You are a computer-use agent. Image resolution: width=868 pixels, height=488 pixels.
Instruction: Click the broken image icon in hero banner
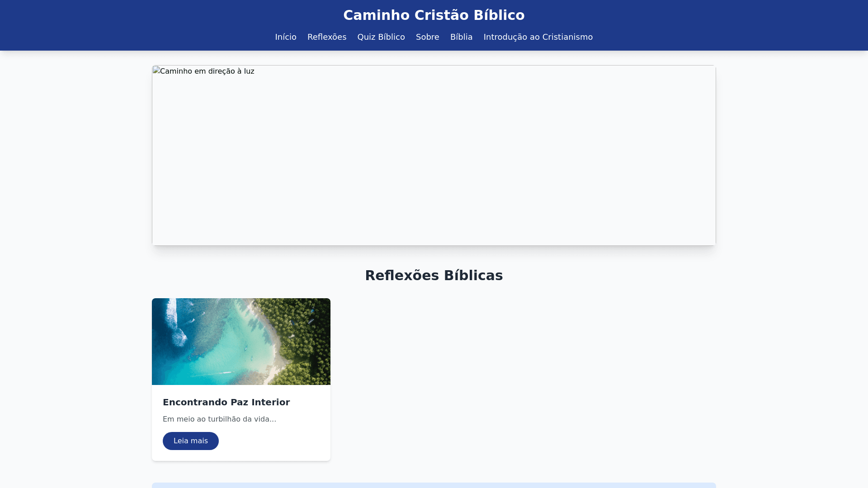click(x=156, y=70)
